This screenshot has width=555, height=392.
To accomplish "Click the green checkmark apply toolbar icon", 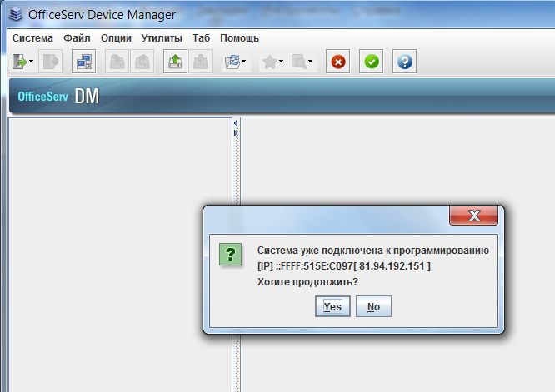I will click(372, 62).
